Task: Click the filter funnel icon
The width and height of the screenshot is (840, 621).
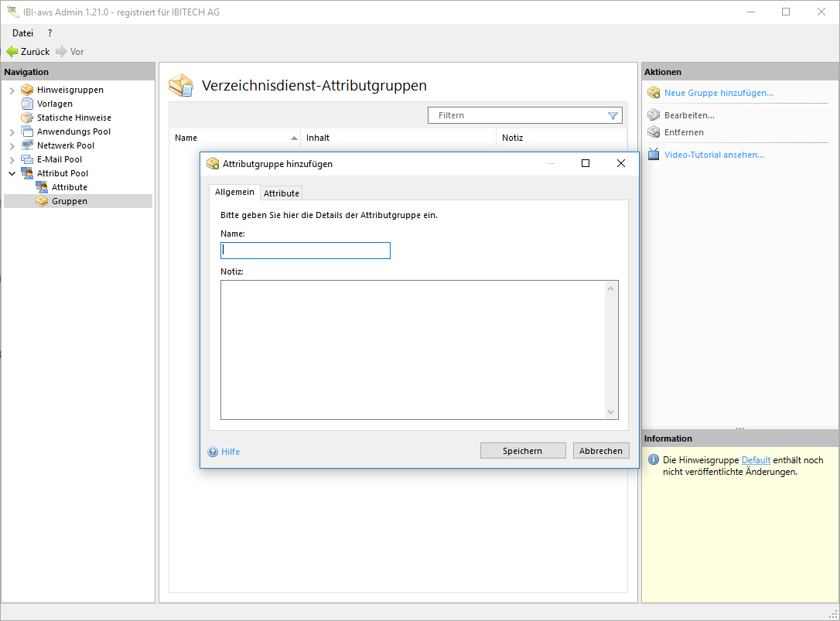Action: (613, 115)
